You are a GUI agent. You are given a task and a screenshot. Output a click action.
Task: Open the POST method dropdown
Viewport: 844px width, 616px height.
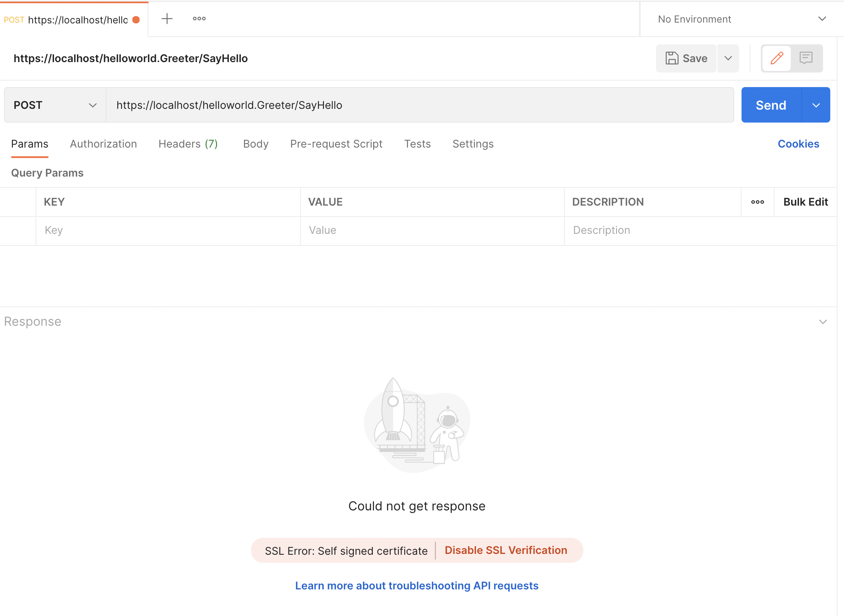coord(55,105)
